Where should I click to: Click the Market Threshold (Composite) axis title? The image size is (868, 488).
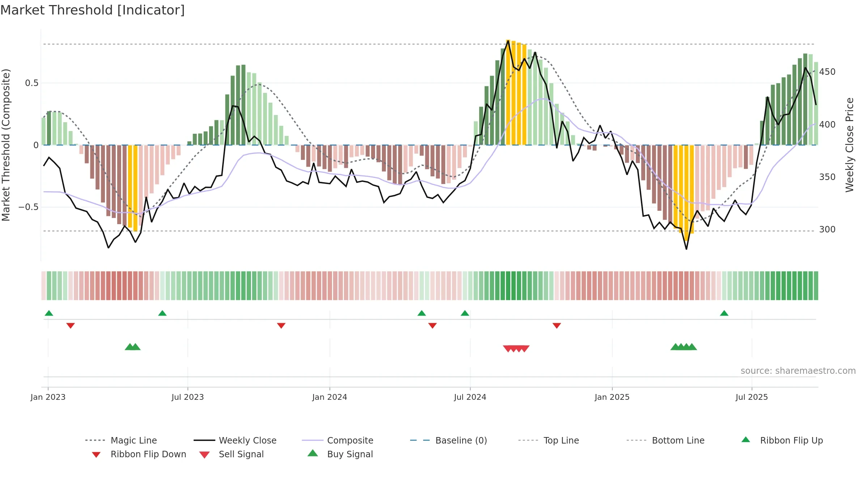(6, 145)
